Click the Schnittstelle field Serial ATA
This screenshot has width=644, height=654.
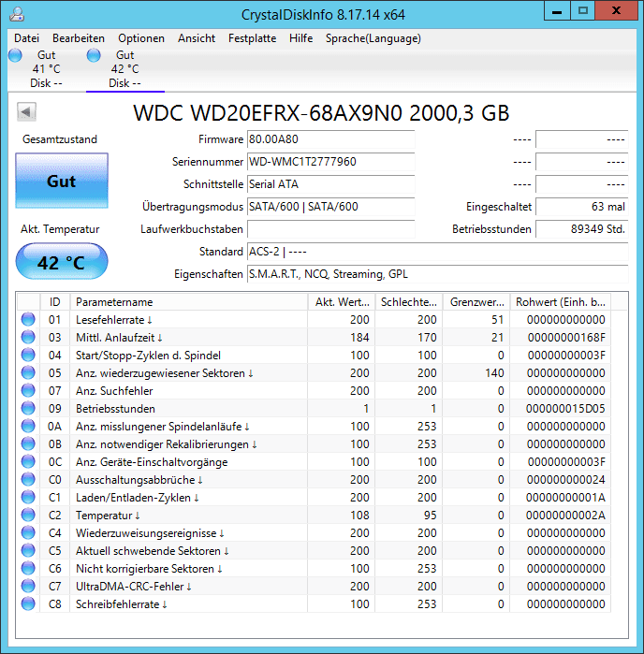331,184
